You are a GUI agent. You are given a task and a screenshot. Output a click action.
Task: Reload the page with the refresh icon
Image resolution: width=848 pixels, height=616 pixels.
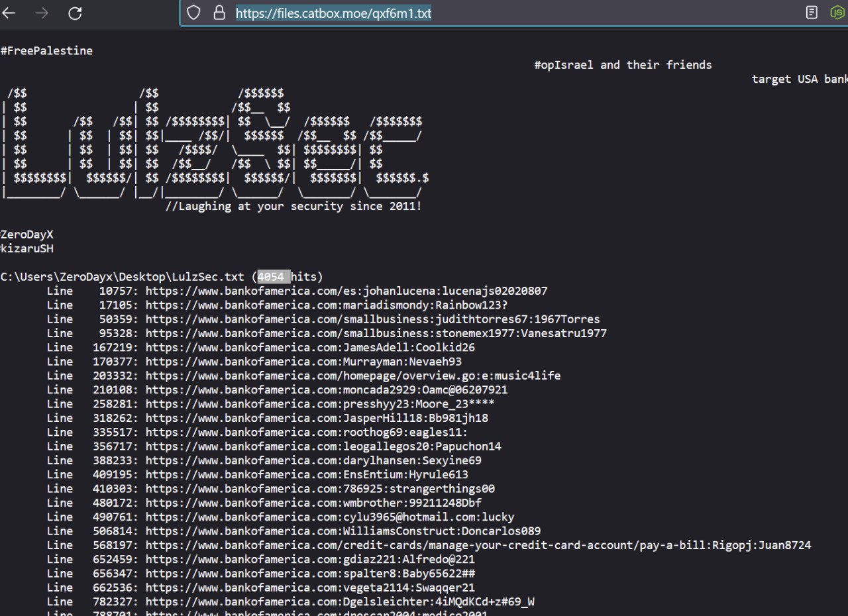(x=76, y=13)
